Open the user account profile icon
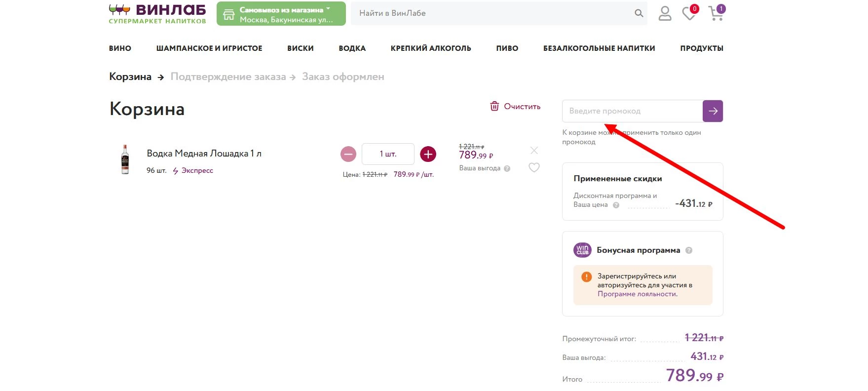 pyautogui.click(x=665, y=13)
